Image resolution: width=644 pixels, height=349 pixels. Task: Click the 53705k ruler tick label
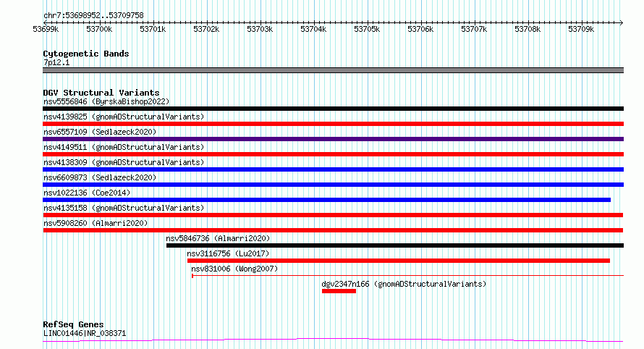tap(367, 29)
